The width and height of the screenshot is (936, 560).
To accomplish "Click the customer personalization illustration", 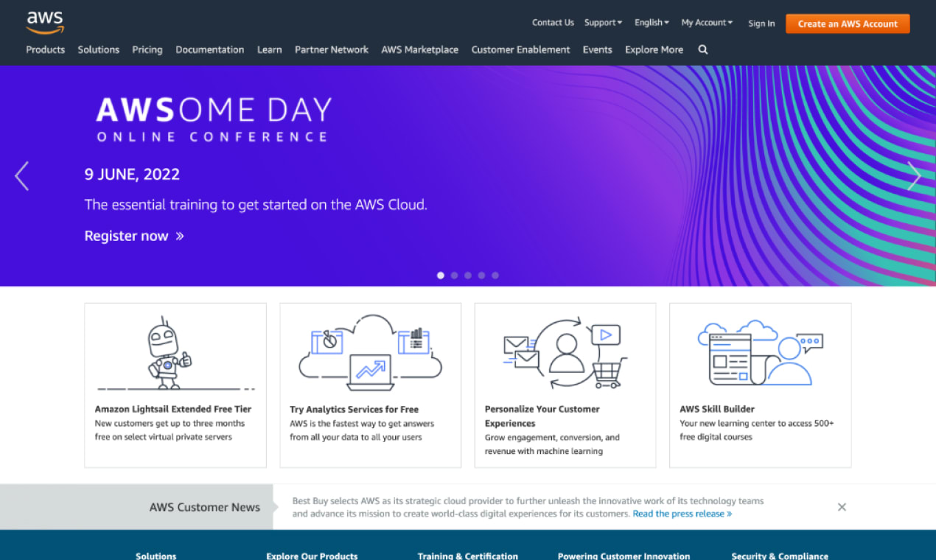I will (x=565, y=353).
